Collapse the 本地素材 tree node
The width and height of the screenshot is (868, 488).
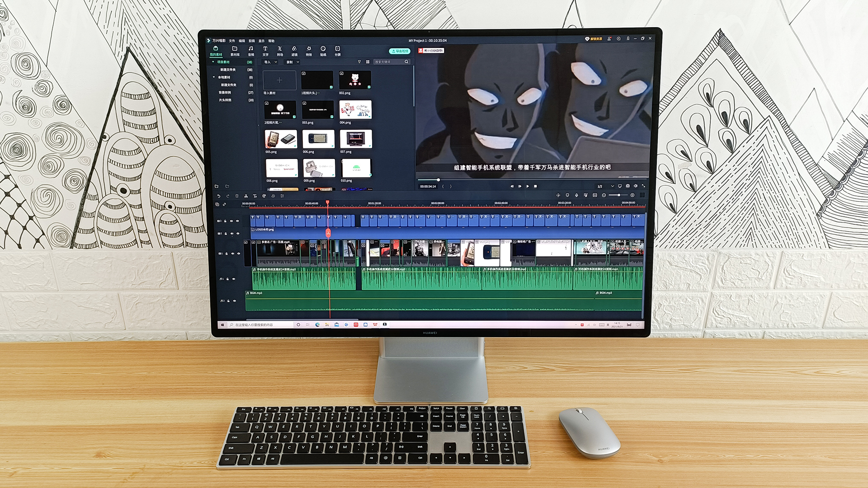pyautogui.click(x=214, y=77)
